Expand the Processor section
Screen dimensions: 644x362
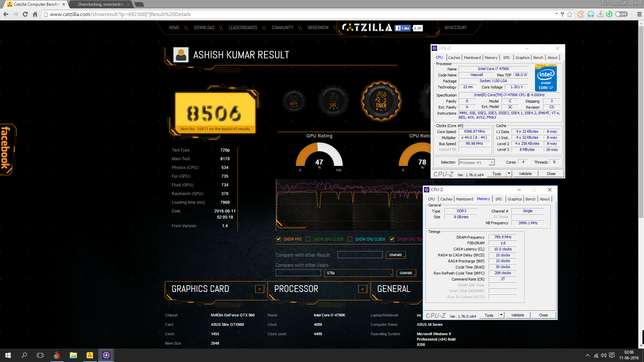point(363,289)
